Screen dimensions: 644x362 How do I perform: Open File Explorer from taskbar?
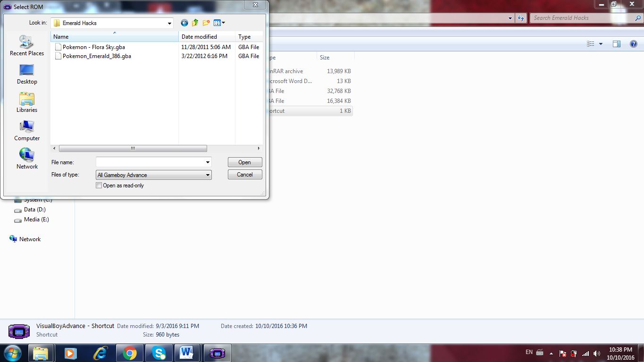point(41,353)
